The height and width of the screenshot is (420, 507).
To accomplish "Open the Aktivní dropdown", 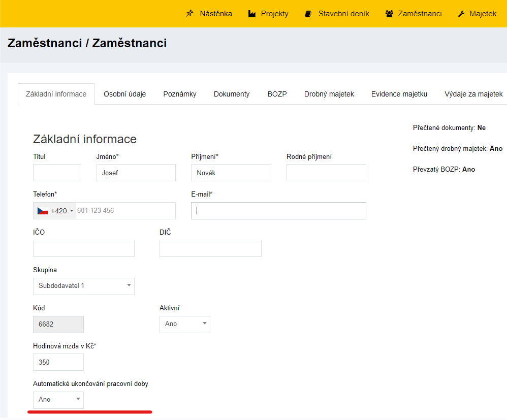I will tap(184, 324).
